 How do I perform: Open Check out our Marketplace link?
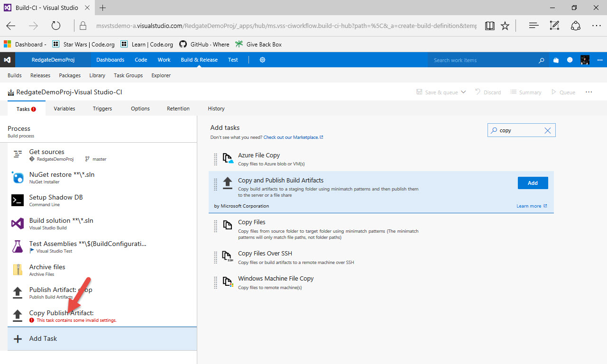[293, 137]
